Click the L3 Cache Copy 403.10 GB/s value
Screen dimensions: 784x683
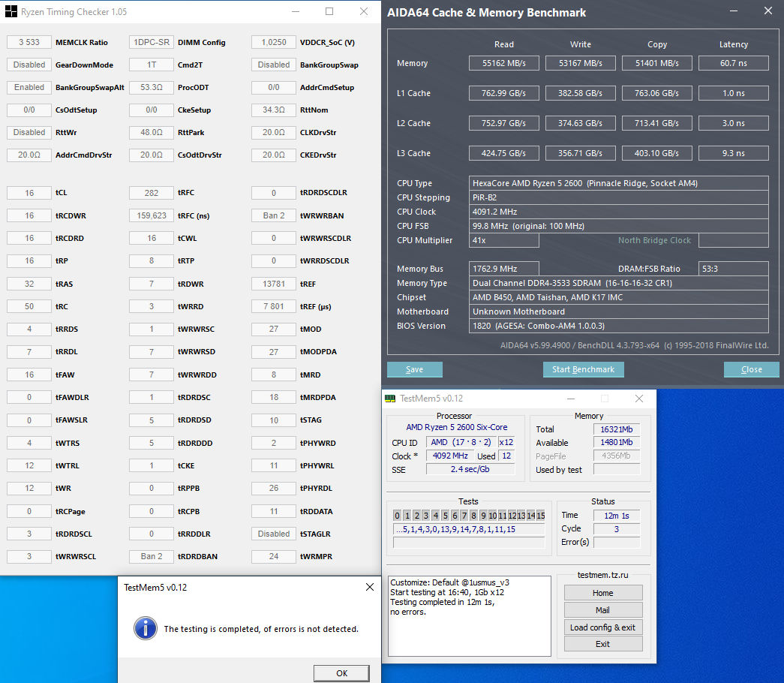pos(657,153)
